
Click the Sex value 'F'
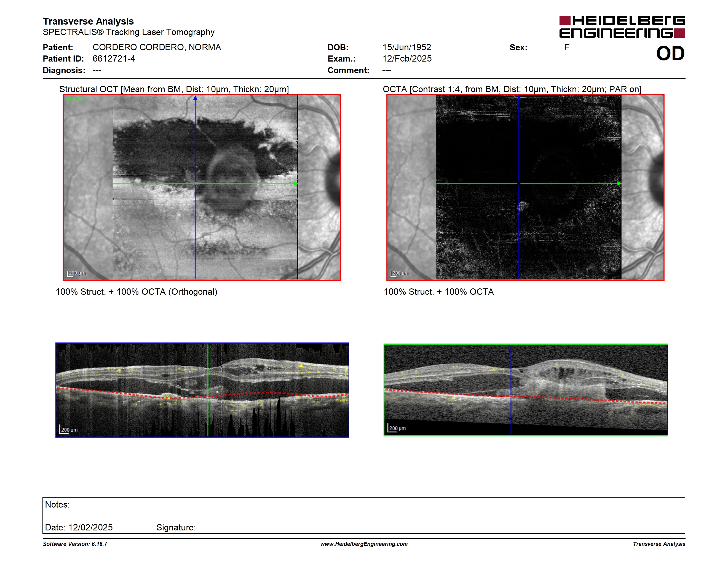click(567, 47)
